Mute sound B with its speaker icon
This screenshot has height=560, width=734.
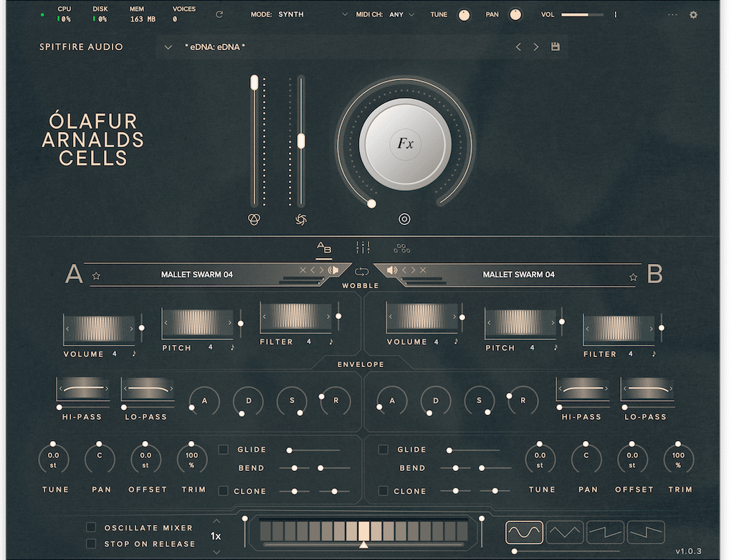(392, 270)
